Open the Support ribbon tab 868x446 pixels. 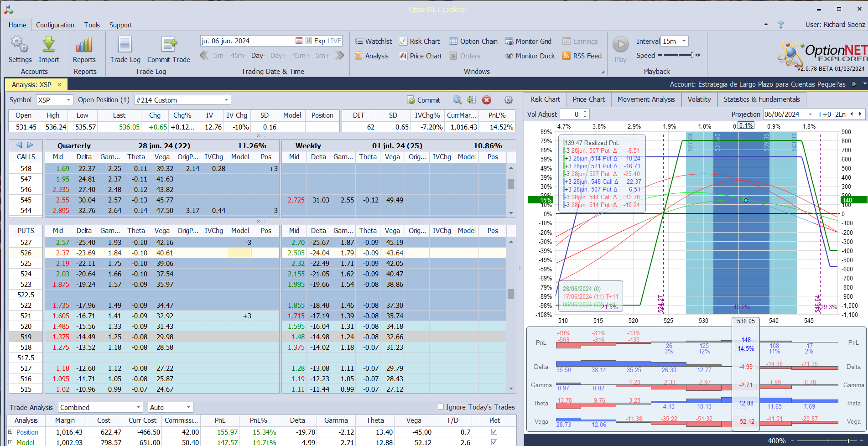point(121,25)
